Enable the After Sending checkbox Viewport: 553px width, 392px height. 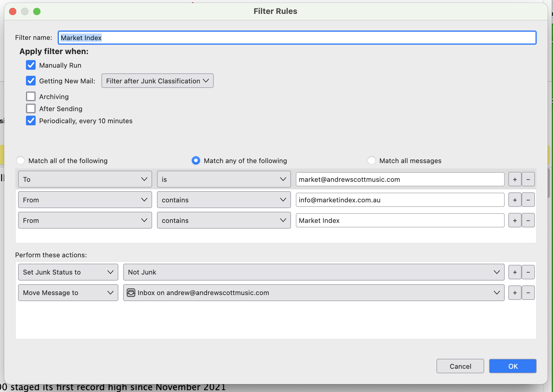tap(31, 109)
